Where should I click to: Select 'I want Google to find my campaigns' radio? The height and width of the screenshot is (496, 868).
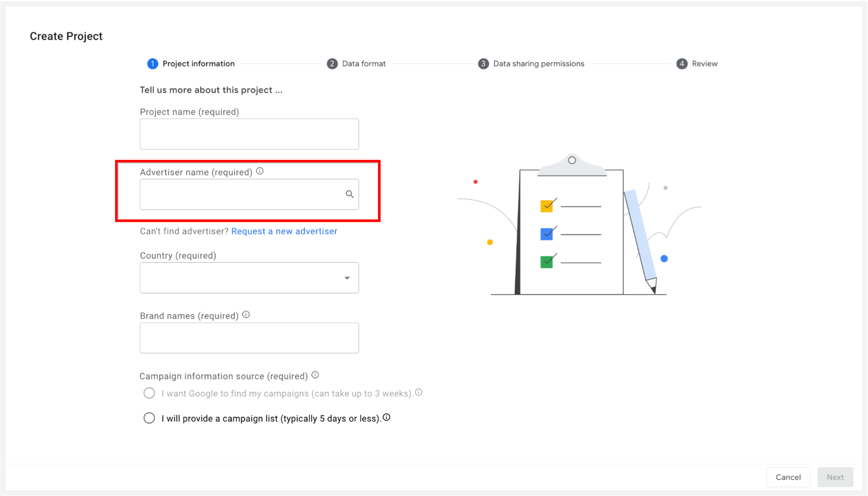(x=149, y=393)
